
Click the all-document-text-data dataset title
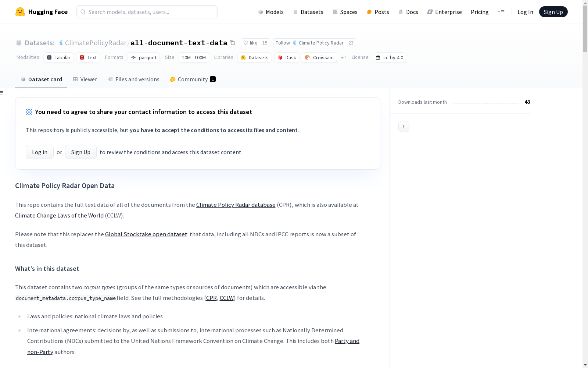click(179, 43)
